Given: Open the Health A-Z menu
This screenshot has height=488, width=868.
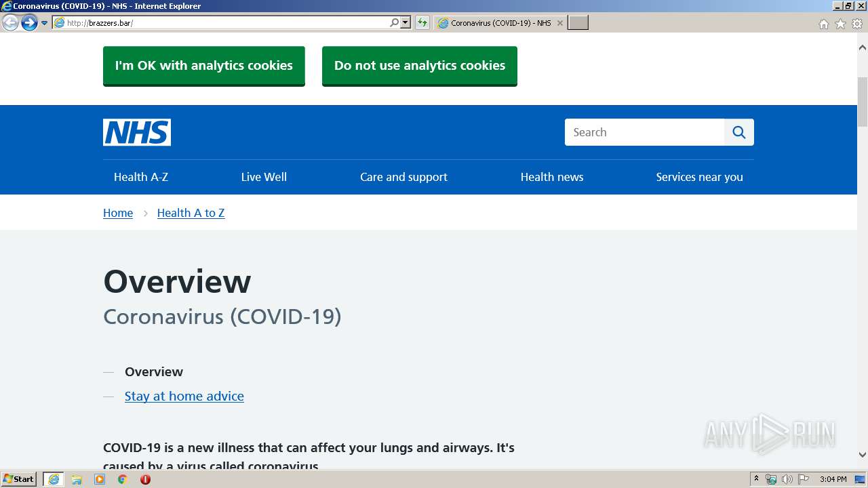Looking at the screenshot, I should tap(141, 177).
